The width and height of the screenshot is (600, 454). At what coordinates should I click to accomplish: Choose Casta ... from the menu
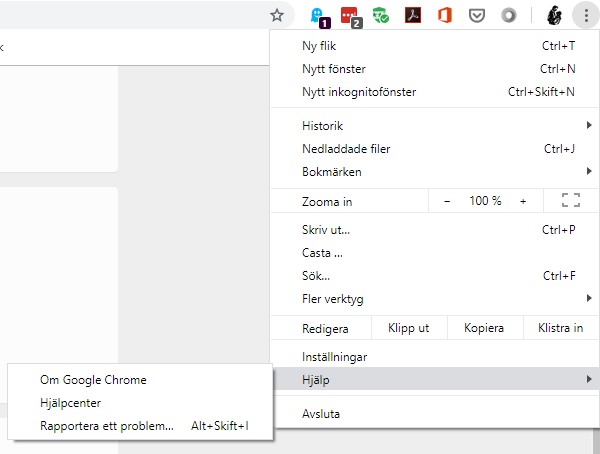click(435, 253)
